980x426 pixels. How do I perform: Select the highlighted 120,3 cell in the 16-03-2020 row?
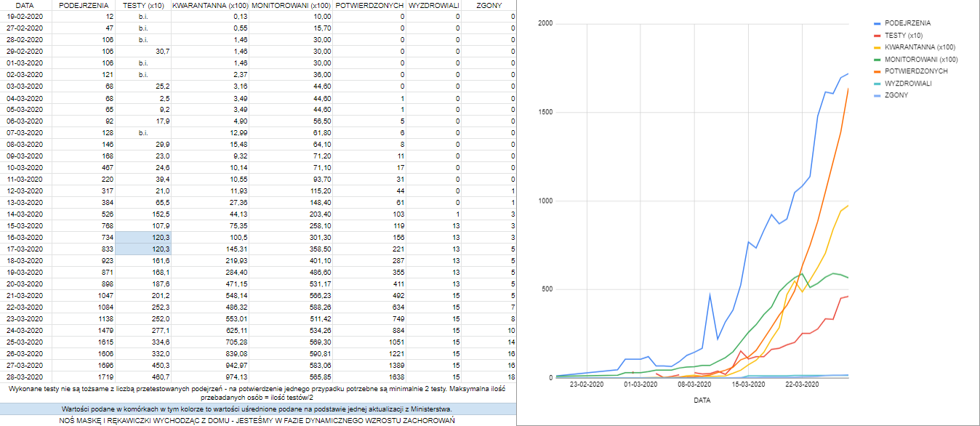tap(144, 238)
